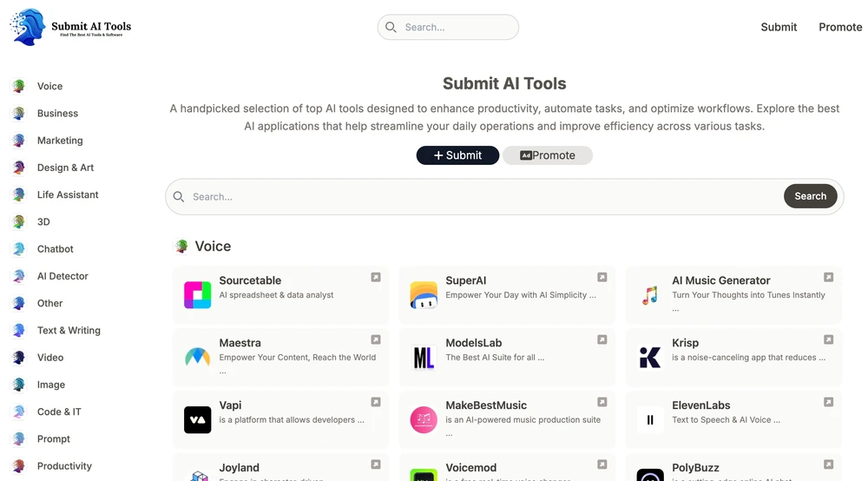Click 'Text to Speech & AI Voice' description
This screenshot has width=868, height=481.
click(x=727, y=419)
